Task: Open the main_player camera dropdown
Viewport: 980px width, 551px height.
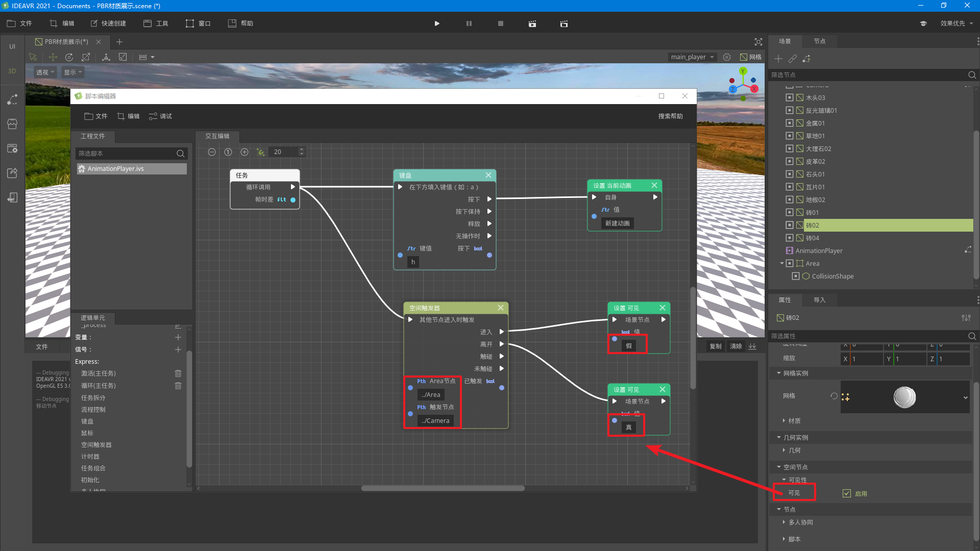Action: coord(693,57)
